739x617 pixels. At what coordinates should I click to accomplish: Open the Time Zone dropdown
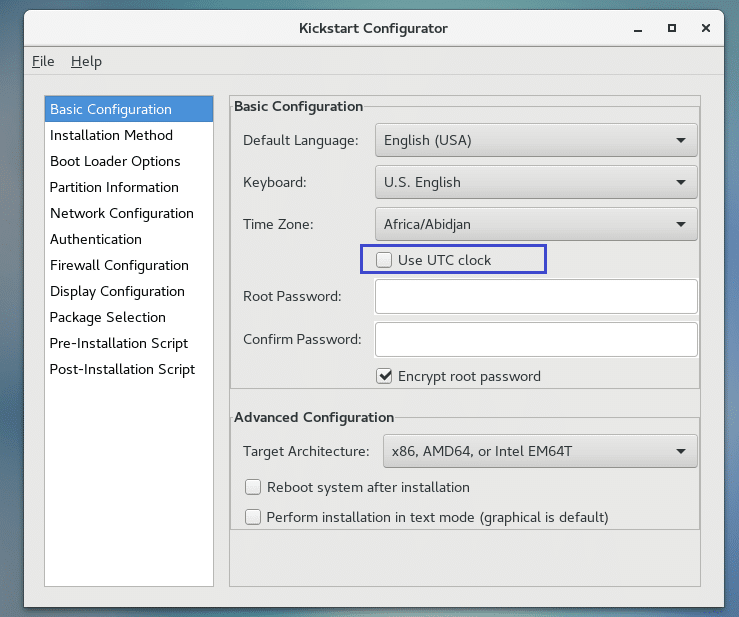[x=536, y=224]
